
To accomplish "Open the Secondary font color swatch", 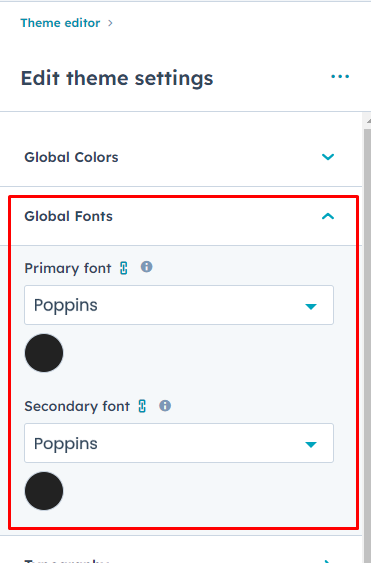I will pos(44,491).
